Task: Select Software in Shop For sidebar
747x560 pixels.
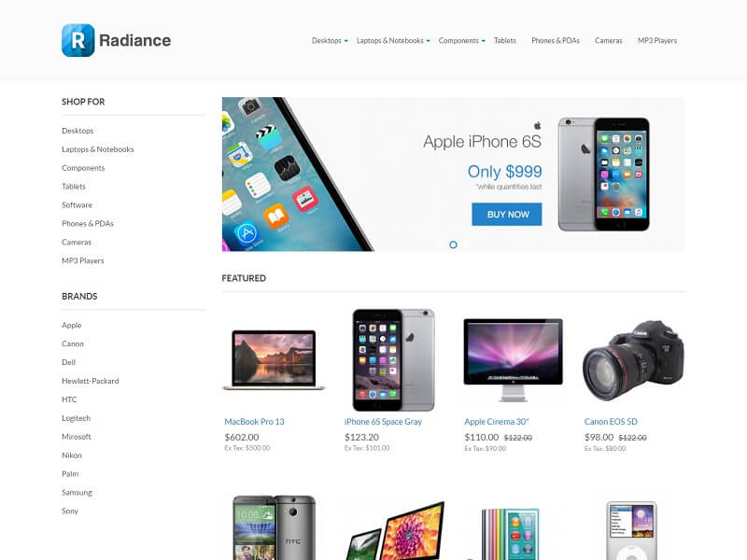Action: point(78,205)
